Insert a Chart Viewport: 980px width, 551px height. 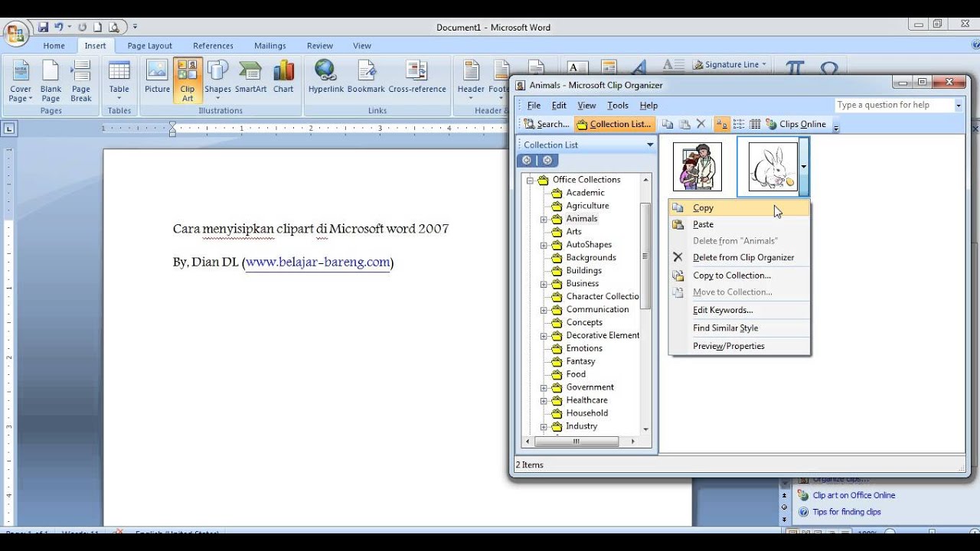pos(283,77)
